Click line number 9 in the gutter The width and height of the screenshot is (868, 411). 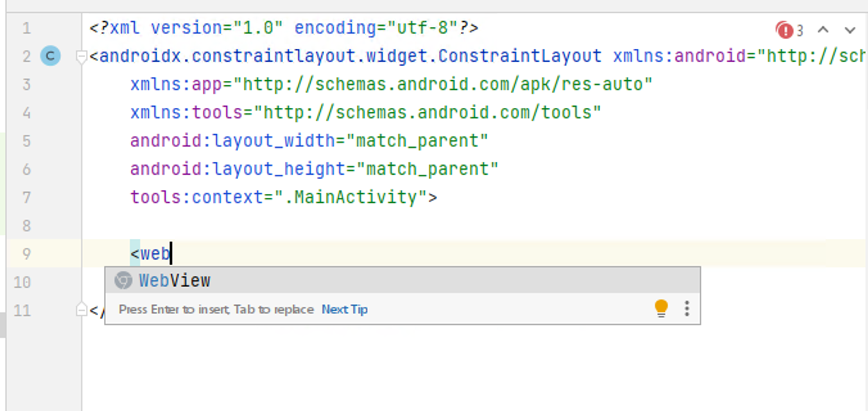tap(26, 254)
